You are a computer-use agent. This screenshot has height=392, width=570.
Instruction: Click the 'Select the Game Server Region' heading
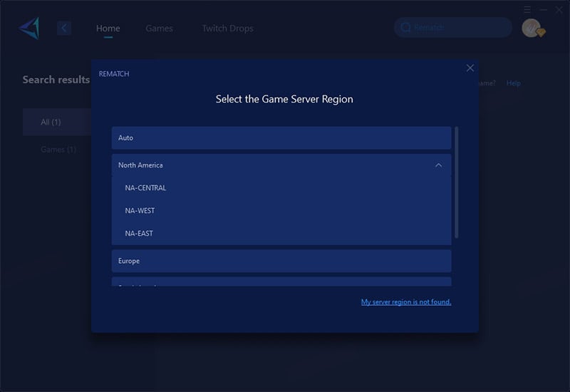coord(284,99)
